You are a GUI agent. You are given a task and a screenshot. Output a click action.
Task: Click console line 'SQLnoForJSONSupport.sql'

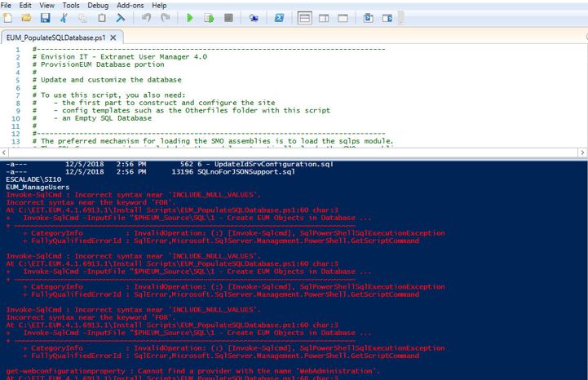[x=246, y=172]
